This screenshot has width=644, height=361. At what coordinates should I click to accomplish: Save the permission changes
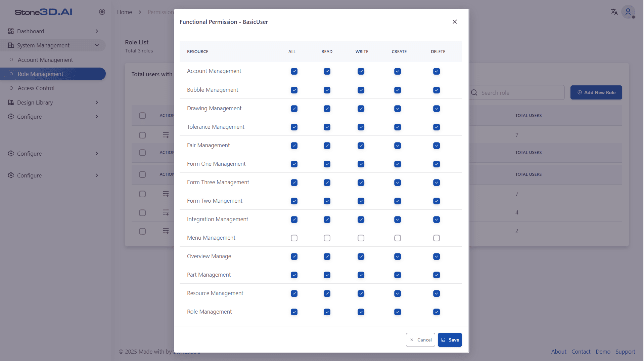[x=450, y=340]
